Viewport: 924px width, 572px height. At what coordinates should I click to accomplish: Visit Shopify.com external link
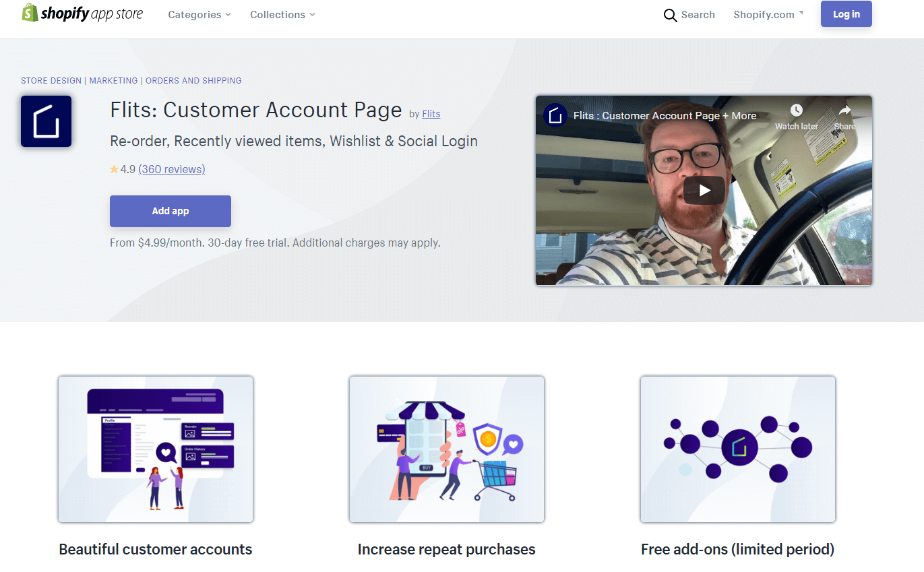[768, 15]
